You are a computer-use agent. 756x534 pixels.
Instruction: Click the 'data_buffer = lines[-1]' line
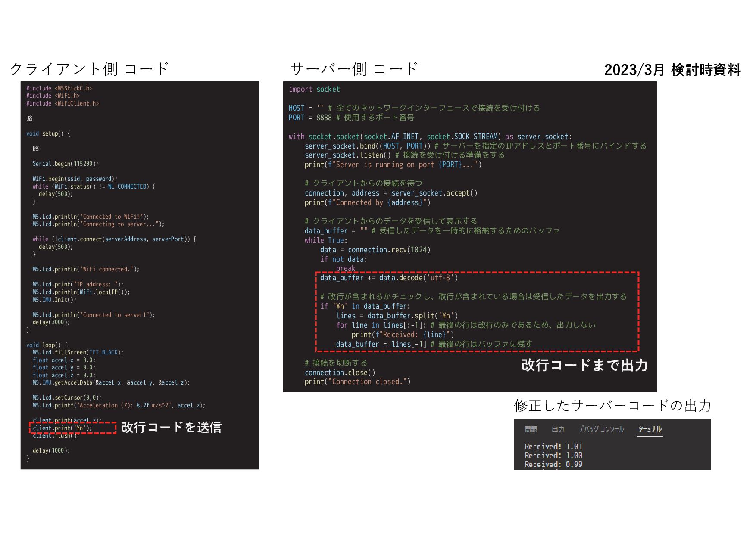(434, 344)
